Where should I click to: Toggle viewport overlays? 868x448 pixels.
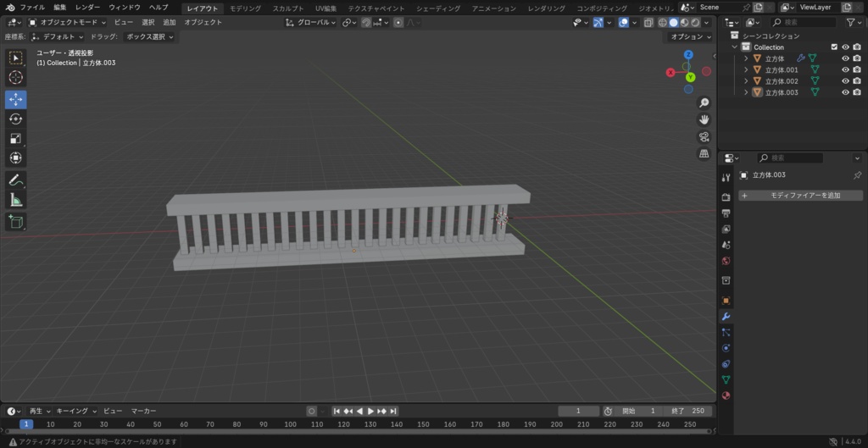click(x=623, y=23)
